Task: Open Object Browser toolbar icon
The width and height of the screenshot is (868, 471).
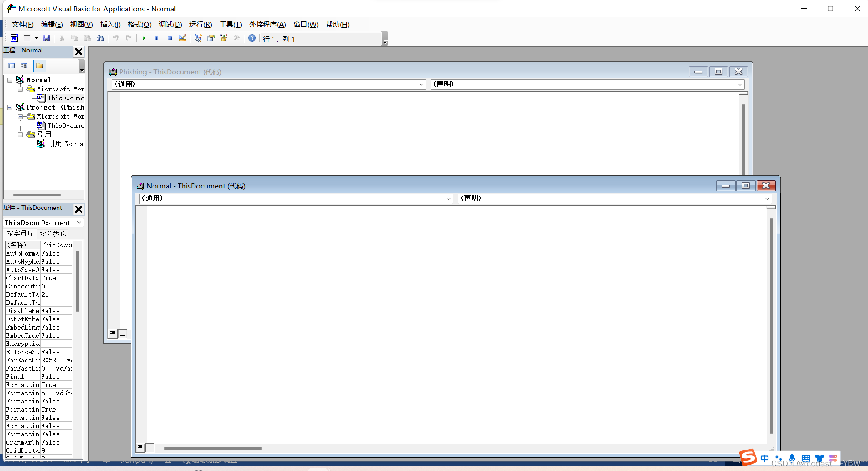Action: [224, 38]
